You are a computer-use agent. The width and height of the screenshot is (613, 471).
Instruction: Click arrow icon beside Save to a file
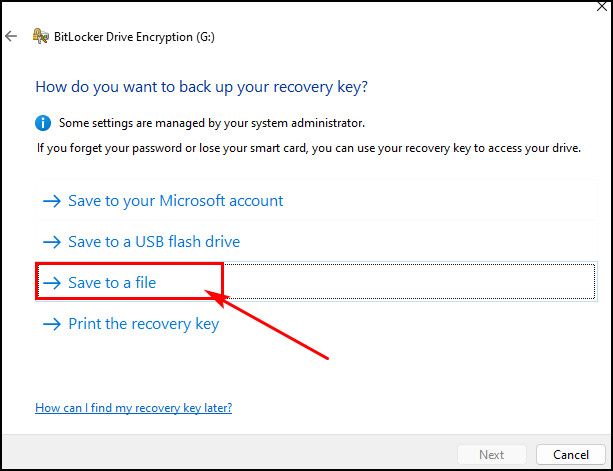52,283
